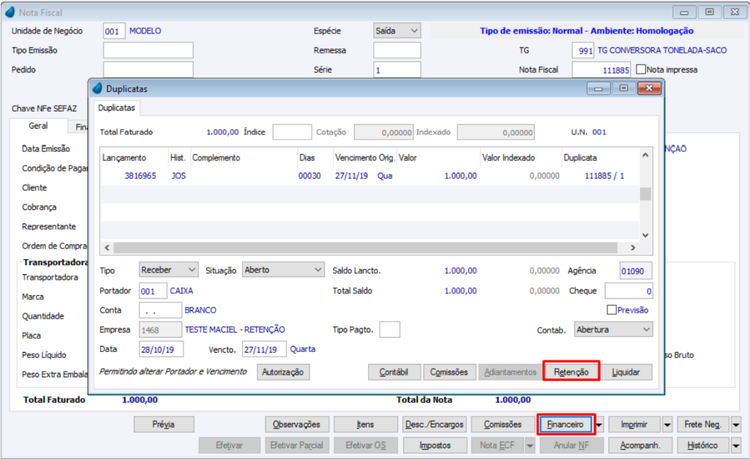Screen dimensions: 750x459
Task: Open the arrow beside Frete Neg. button
Action: (736, 425)
